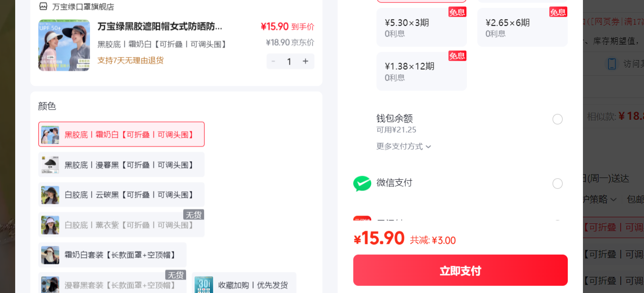This screenshot has width=644, height=293.
Task: Expand 更多支付方式 payment options
Action: point(404,146)
